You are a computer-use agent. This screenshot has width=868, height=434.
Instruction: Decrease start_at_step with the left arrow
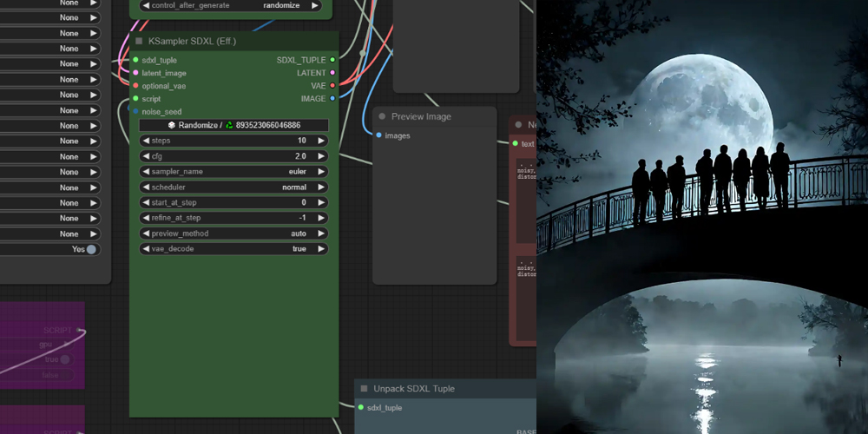pos(146,202)
